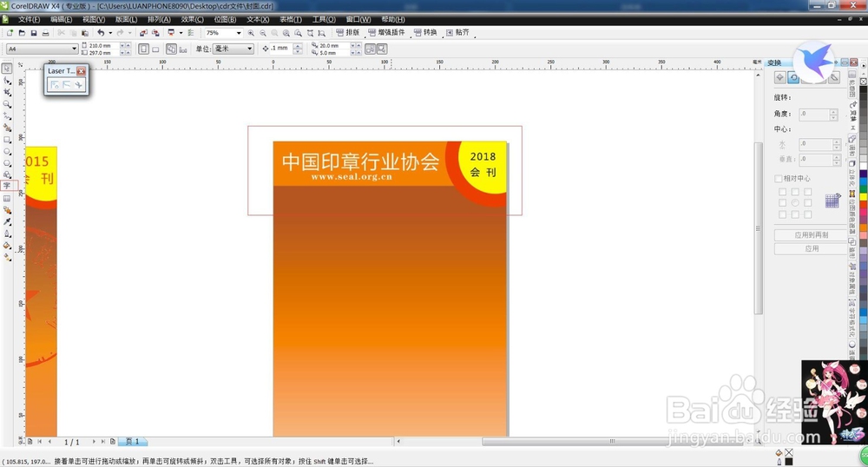
Task: Open the zoom level 75% dropdown
Action: (239, 33)
